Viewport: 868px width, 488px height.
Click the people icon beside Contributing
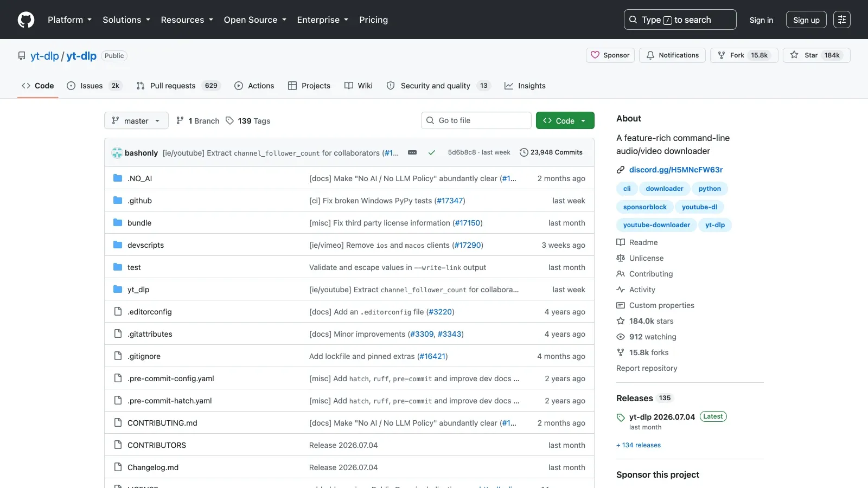point(621,274)
